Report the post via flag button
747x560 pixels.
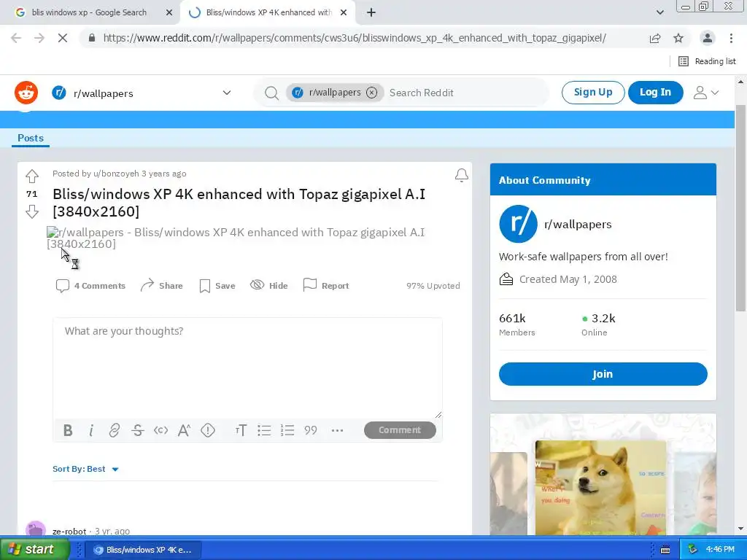tap(326, 286)
